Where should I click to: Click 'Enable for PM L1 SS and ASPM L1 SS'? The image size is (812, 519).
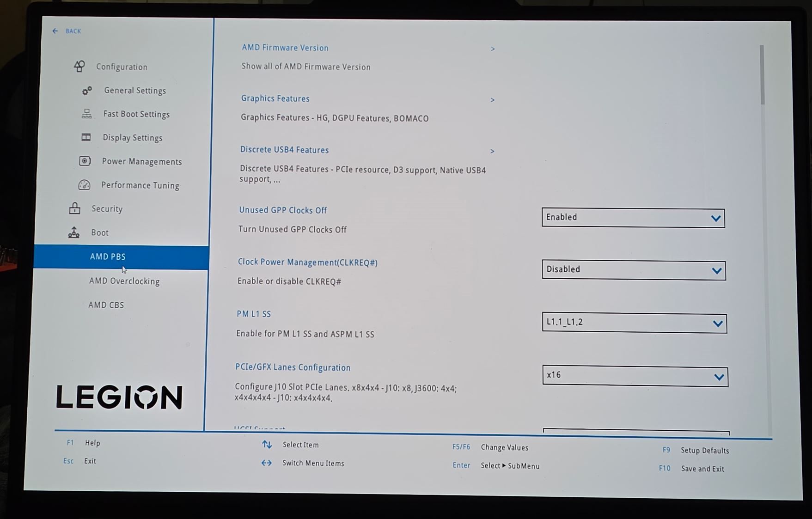coord(305,334)
